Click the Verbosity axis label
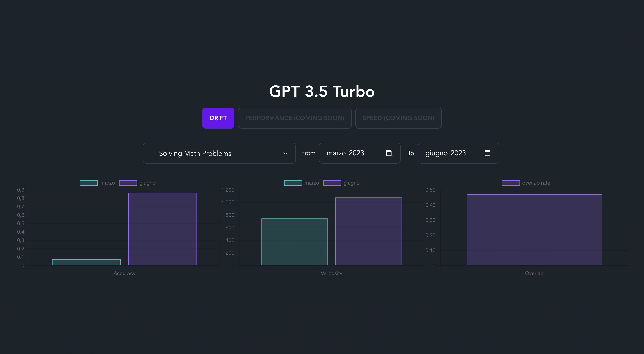The width and height of the screenshot is (644, 354). point(331,274)
